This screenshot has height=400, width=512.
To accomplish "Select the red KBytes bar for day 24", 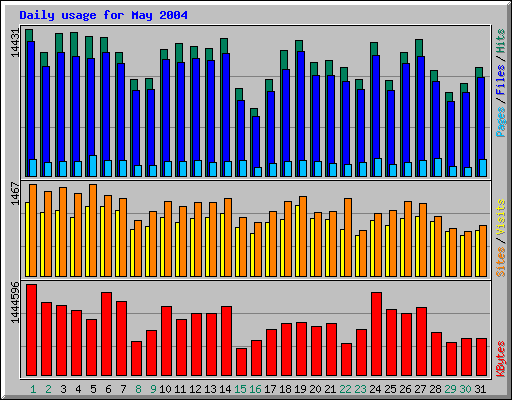I will point(376,334).
